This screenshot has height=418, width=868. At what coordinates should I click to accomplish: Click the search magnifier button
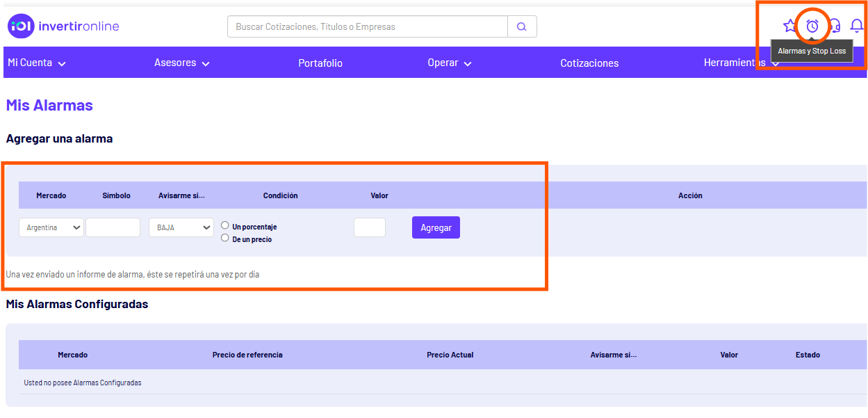522,26
